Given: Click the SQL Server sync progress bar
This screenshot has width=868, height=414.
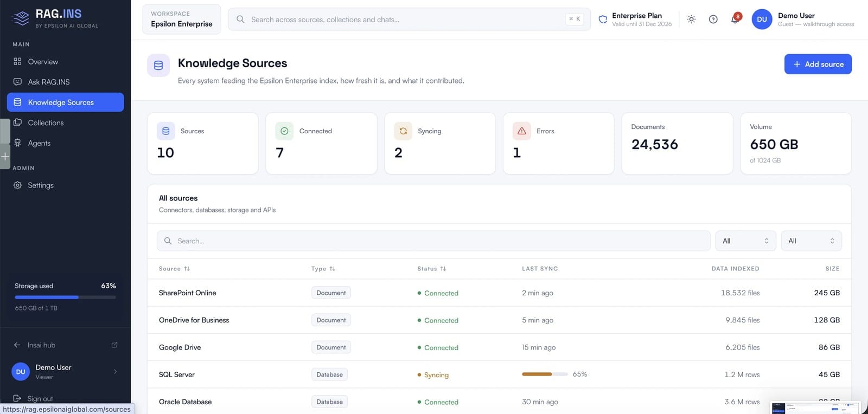Looking at the screenshot, I should pyautogui.click(x=545, y=374).
